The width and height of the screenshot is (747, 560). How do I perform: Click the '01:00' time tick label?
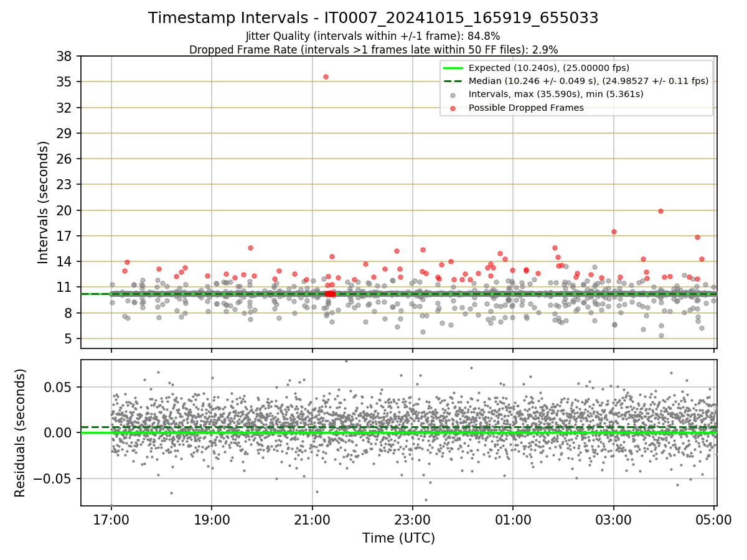(x=513, y=519)
